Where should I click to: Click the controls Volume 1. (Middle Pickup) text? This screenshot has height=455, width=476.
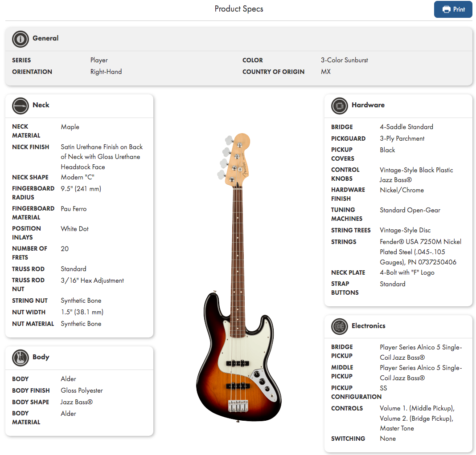(417, 418)
